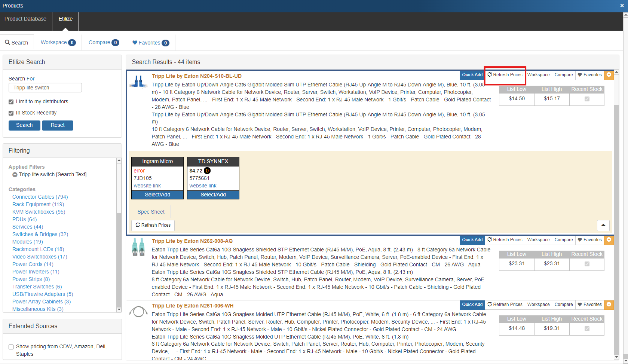Add N204-S10-BL-UD to Compare

(564, 75)
